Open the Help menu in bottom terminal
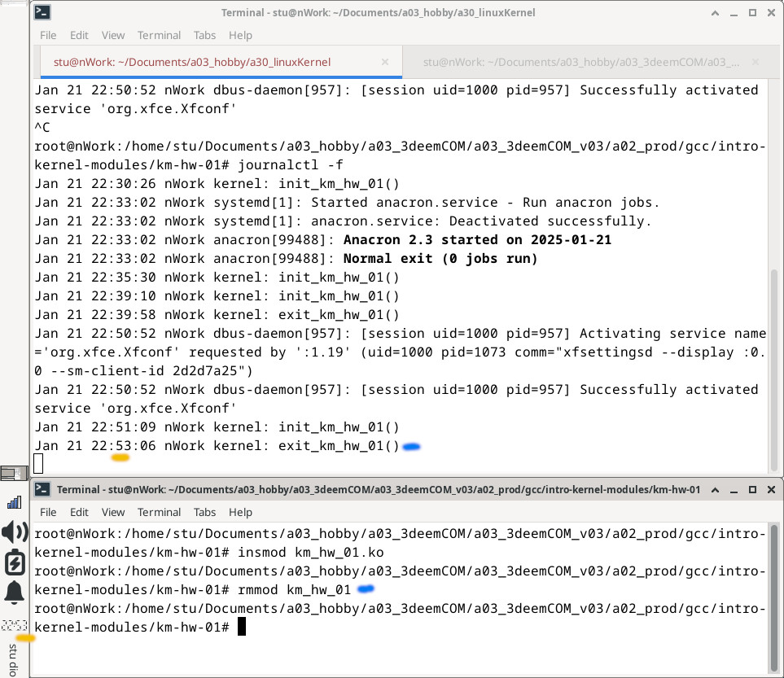Image resolution: width=784 pixels, height=678 pixels. point(240,512)
